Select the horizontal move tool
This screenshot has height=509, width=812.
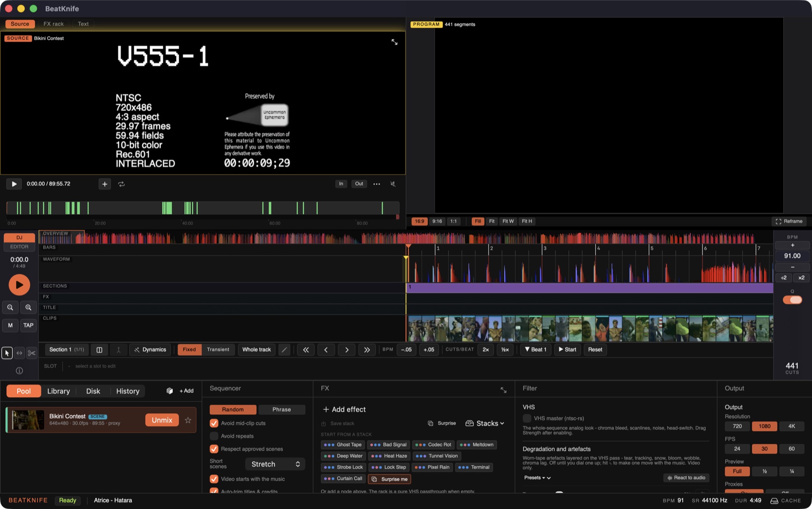point(19,353)
